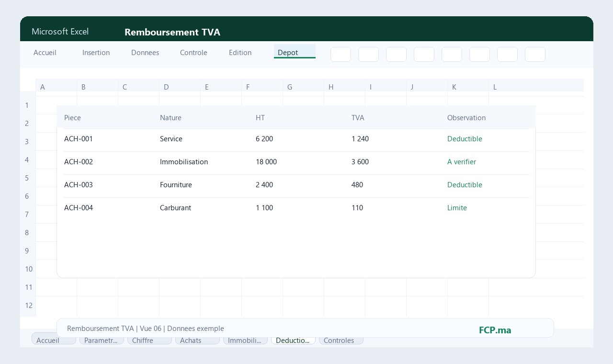Click the Nature column heading
613x364 pixels.
170,118
